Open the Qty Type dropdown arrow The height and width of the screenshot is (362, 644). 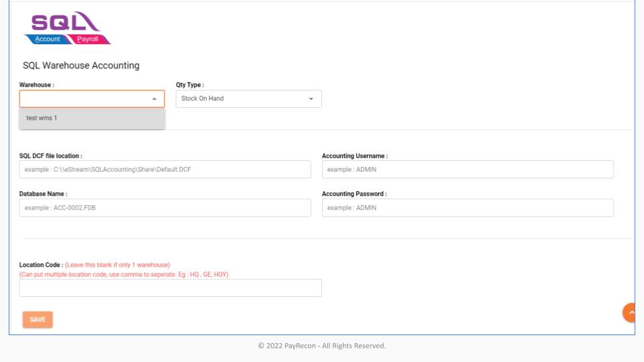click(311, 99)
